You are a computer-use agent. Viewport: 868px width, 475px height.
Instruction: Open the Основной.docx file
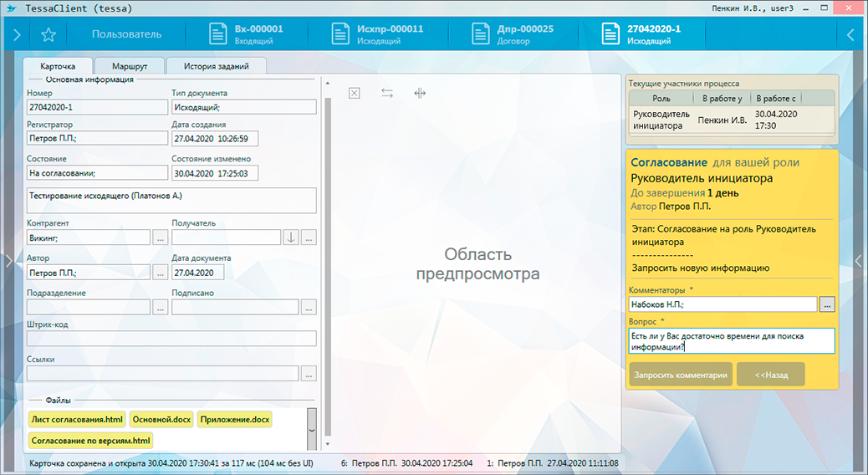161,420
